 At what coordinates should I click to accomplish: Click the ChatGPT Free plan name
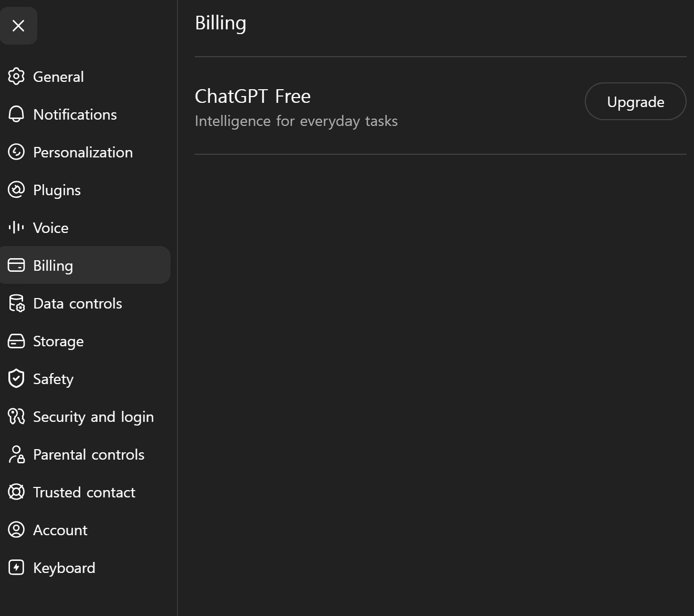point(253,97)
